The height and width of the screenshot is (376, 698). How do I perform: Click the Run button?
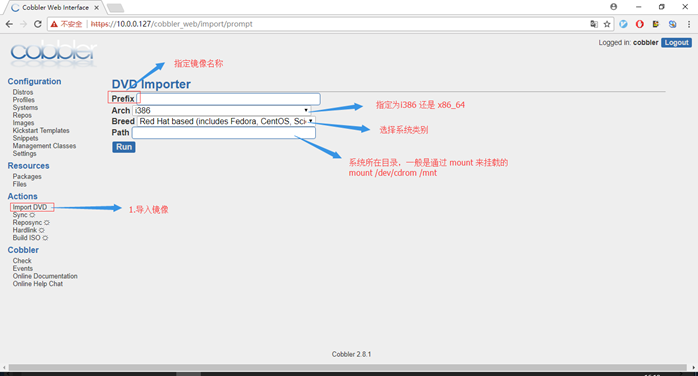pos(124,147)
